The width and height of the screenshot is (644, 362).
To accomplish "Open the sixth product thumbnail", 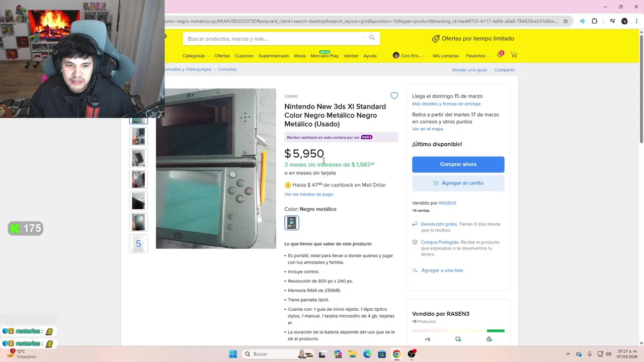I will 138,222.
